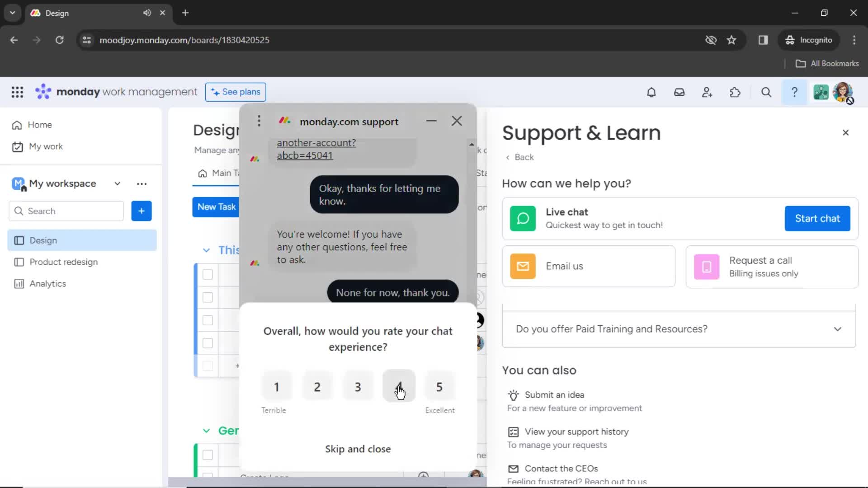The width and height of the screenshot is (868, 488).
Task: Tick the fourth checkbox in This week group
Action: [208, 343]
